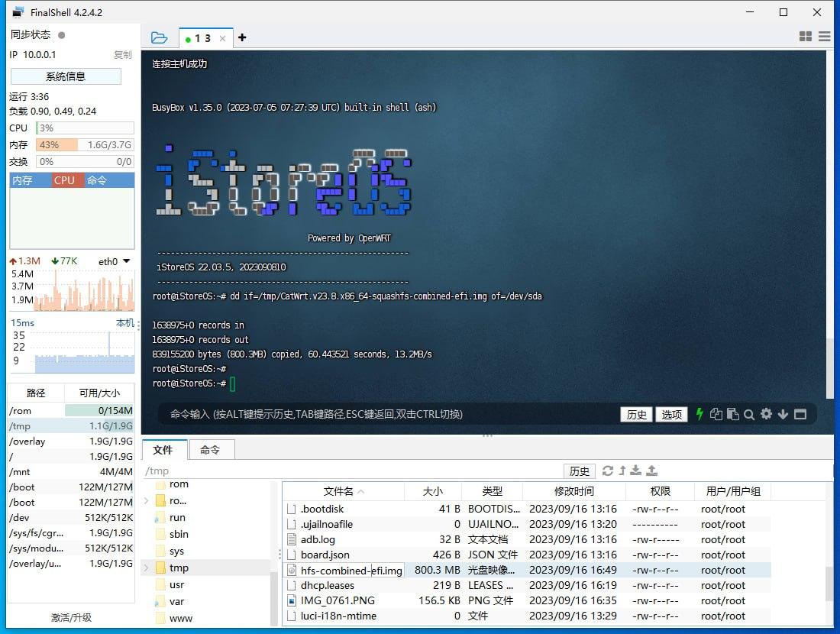
Task: Select the sbin folder in tree
Action: 179,535
